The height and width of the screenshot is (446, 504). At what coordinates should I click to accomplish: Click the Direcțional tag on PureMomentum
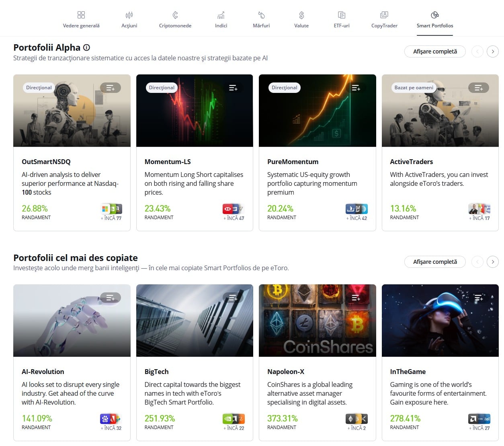pyautogui.click(x=284, y=88)
